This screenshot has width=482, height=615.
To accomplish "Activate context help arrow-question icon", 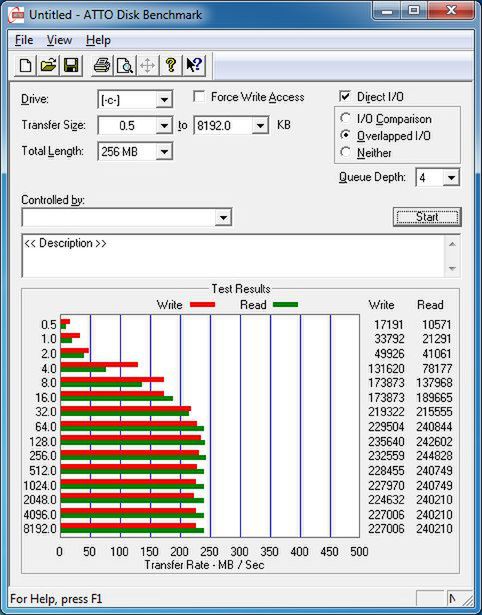I will (x=194, y=65).
